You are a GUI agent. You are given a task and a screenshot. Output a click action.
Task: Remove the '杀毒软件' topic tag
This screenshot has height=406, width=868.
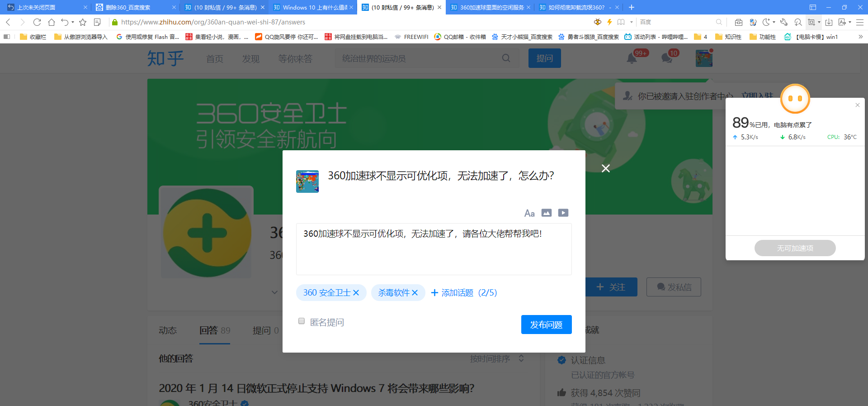(x=415, y=293)
